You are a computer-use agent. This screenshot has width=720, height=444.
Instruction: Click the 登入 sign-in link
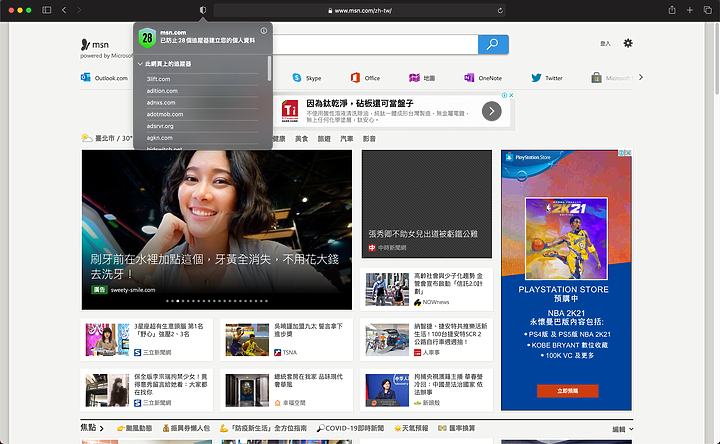[605, 44]
